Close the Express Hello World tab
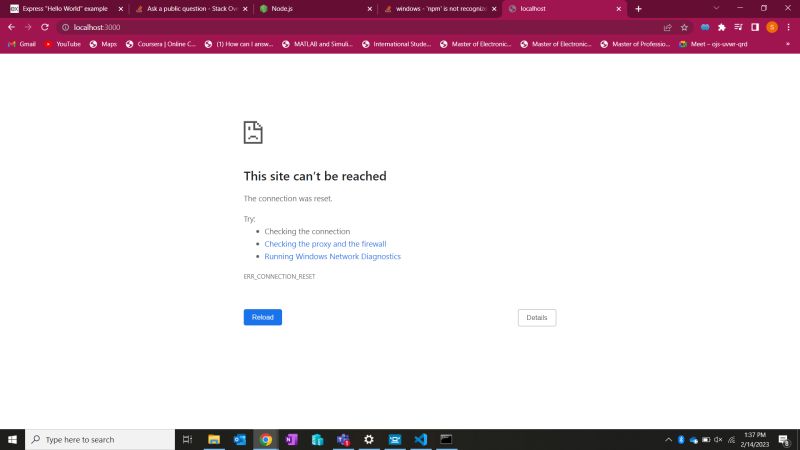This screenshot has height=450, width=800. [x=121, y=9]
